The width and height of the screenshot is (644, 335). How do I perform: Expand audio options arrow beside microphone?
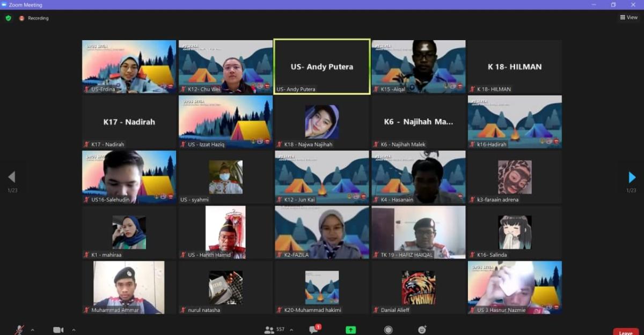(x=32, y=330)
